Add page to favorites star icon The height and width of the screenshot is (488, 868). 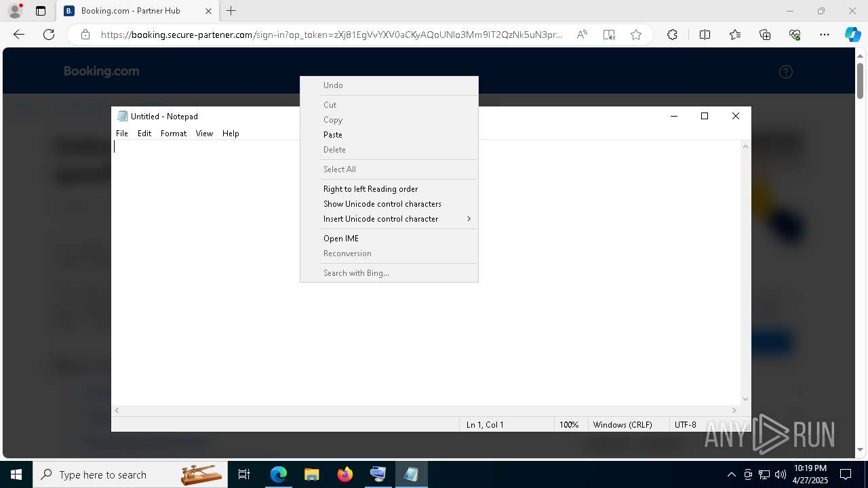click(x=636, y=35)
